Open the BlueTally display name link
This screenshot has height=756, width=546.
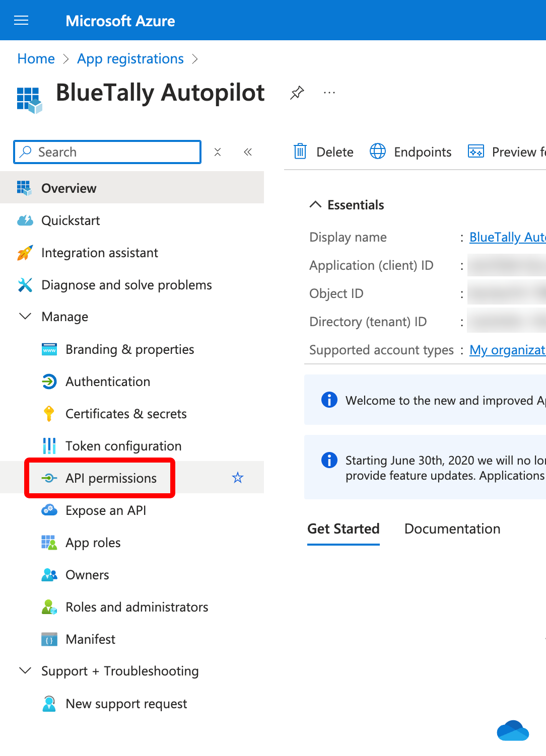508,237
